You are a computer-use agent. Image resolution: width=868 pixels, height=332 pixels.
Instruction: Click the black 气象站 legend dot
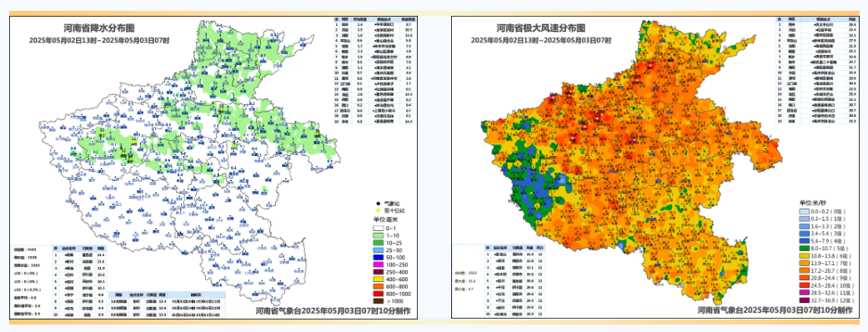(x=378, y=204)
